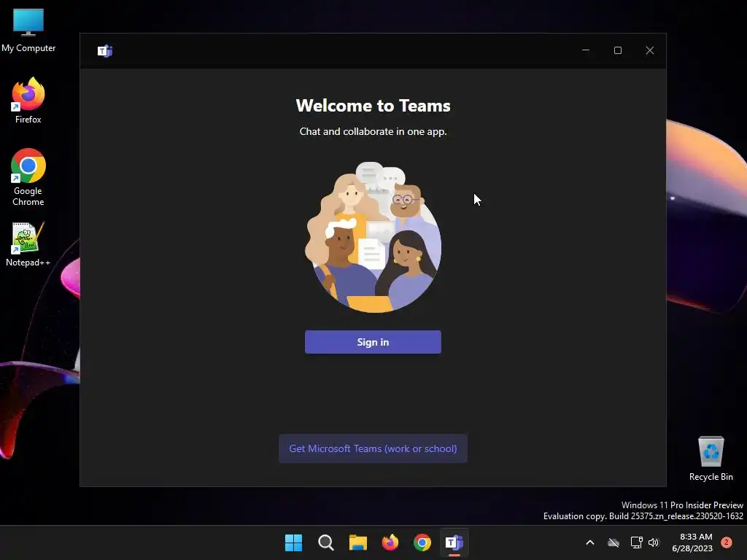The height and width of the screenshot is (560, 747).
Task: Launch Chrome from the taskbar
Action: (422, 542)
